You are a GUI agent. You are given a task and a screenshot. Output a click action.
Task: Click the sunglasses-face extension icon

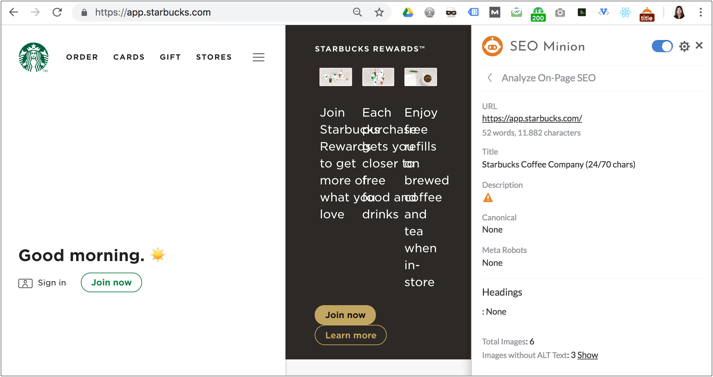(x=451, y=13)
